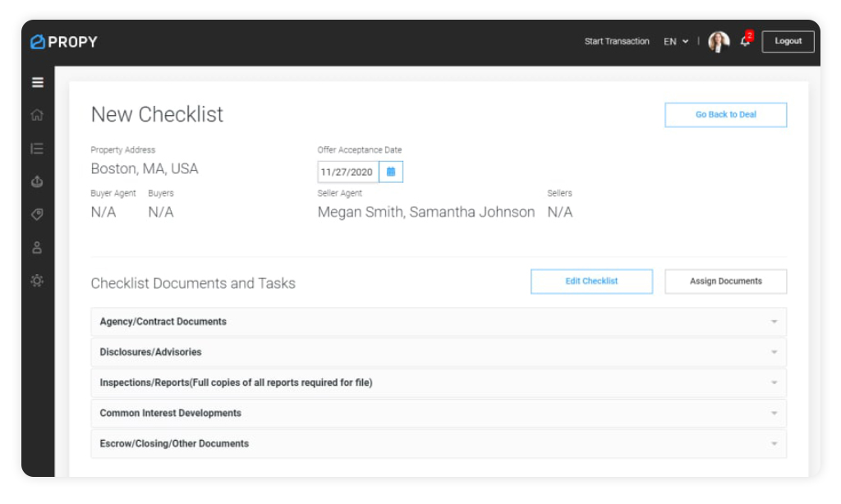Screen dimensions: 841x504
Task: Expand Inspections/Reports section
Action: [x=438, y=383]
